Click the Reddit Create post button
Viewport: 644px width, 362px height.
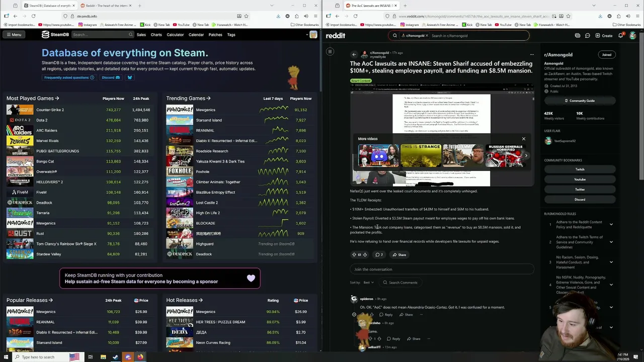[x=604, y=36]
